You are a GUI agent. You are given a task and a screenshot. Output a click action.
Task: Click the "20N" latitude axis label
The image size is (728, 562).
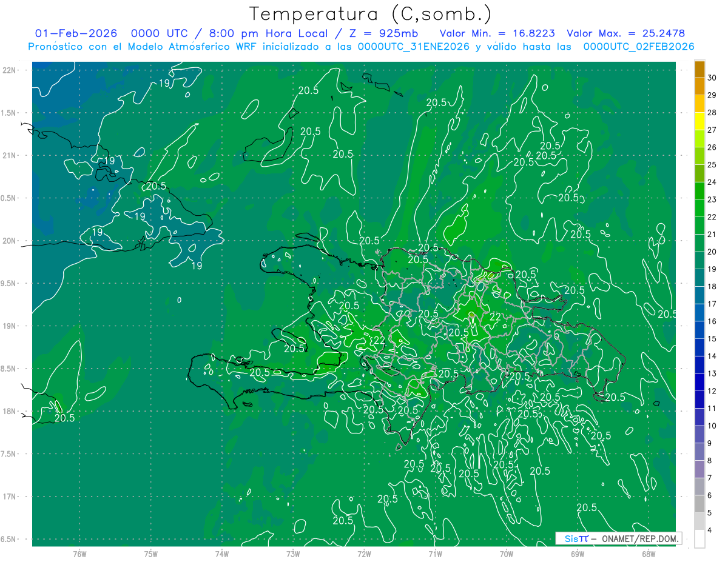click(x=10, y=241)
